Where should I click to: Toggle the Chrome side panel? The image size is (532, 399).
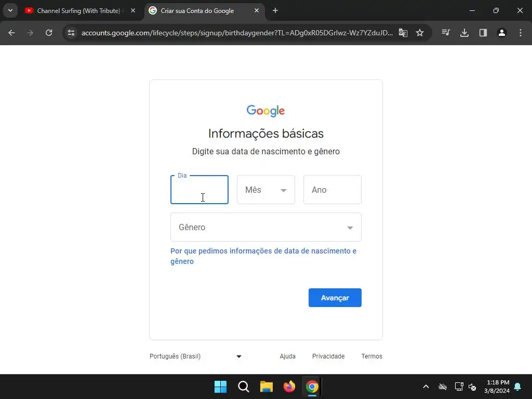483,33
